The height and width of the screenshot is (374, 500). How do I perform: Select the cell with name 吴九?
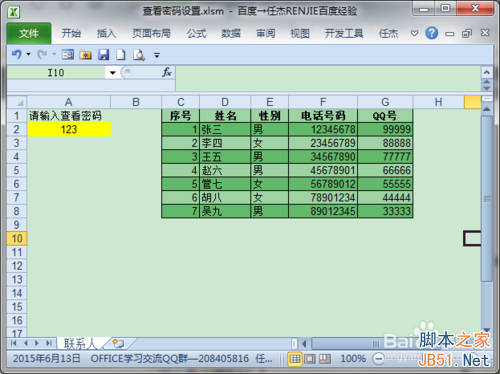[x=225, y=211]
